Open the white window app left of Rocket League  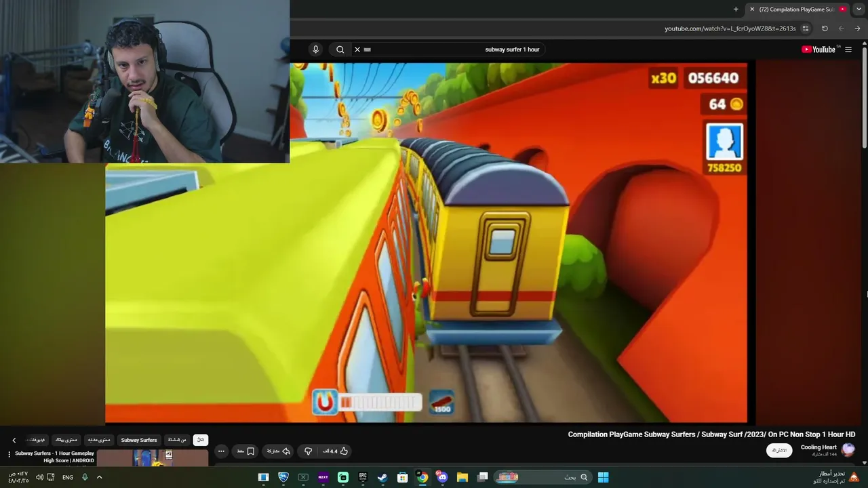(264, 477)
